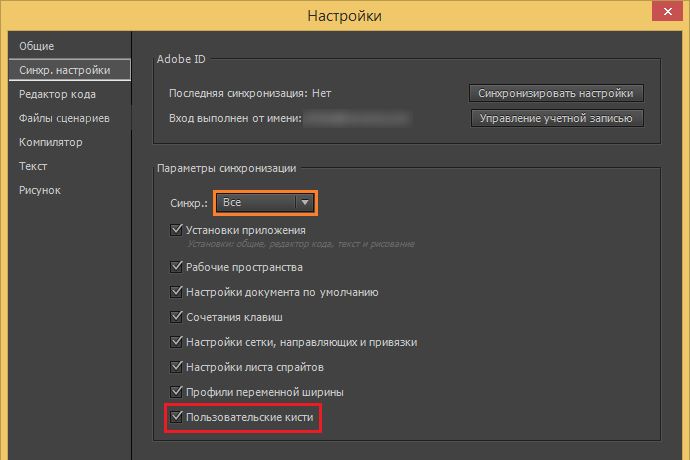
Task: Open the Общие settings category
Action: point(36,46)
